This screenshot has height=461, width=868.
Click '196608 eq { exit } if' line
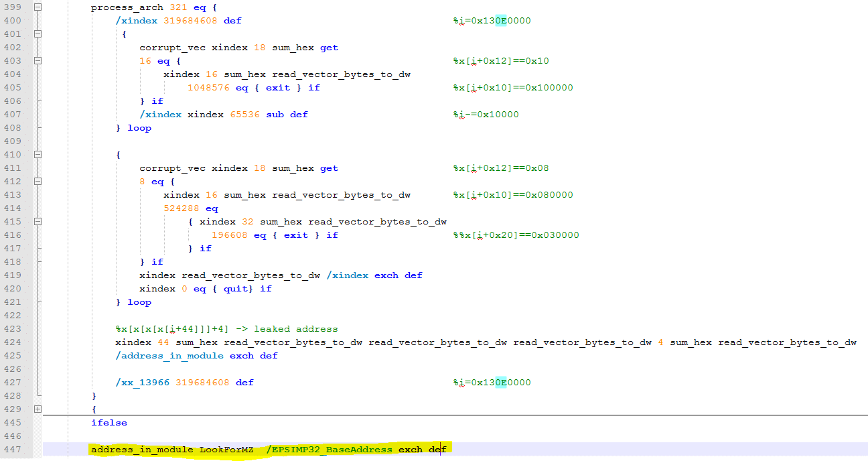[x=275, y=235]
